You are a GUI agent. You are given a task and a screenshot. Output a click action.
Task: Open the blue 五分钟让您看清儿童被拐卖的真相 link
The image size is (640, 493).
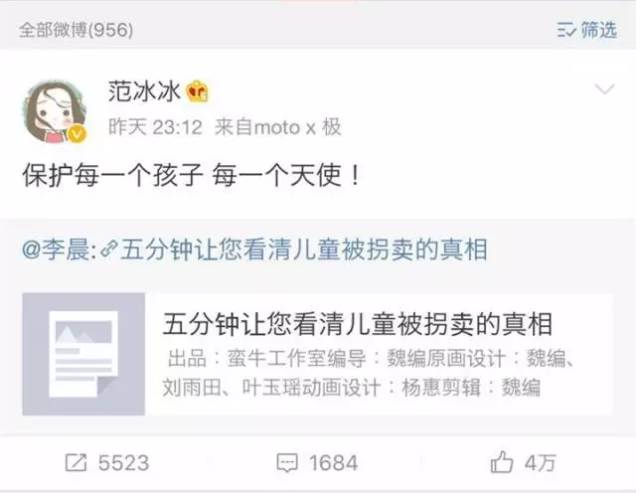point(304,249)
